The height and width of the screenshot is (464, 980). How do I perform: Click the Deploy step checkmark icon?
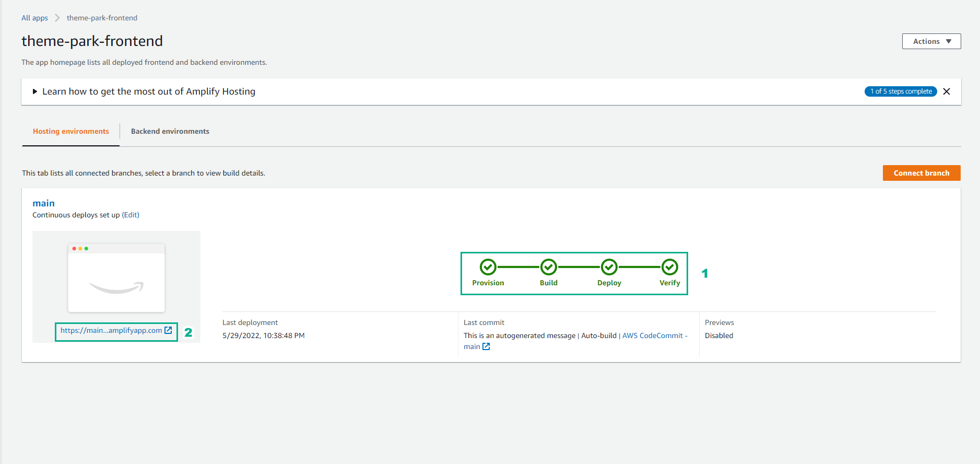tap(609, 267)
